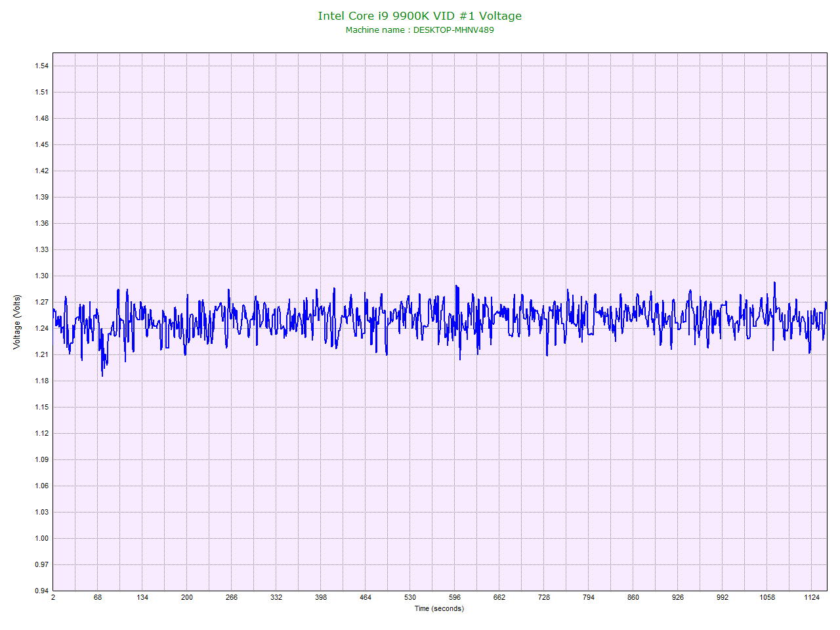Select the 1.15 voltage tick label

[41, 407]
